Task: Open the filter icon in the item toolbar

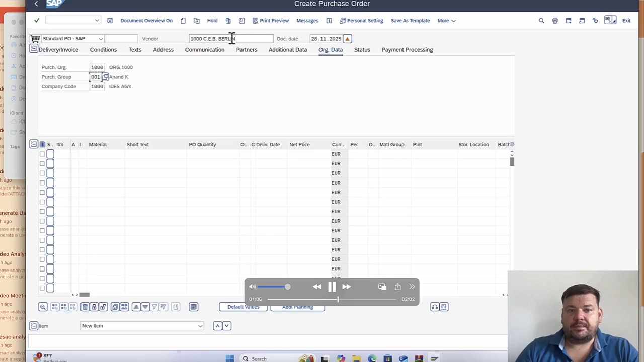Action: pyautogui.click(x=154, y=307)
